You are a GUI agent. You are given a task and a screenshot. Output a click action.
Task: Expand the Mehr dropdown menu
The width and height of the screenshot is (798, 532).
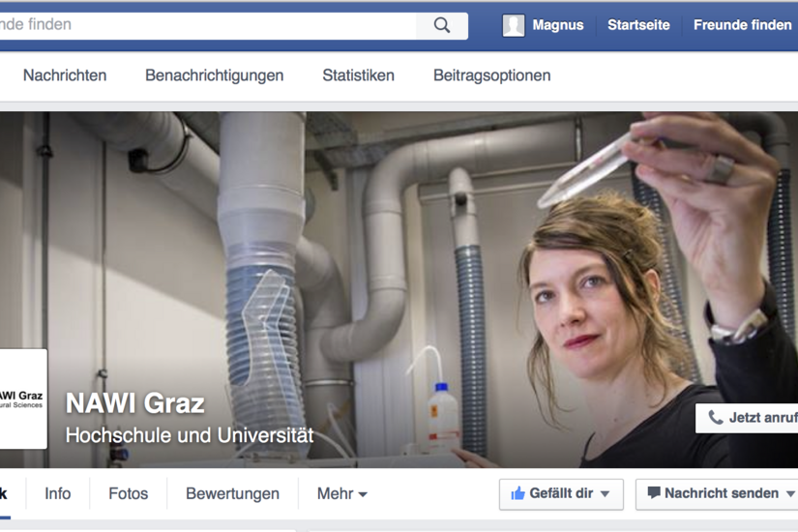click(x=341, y=493)
